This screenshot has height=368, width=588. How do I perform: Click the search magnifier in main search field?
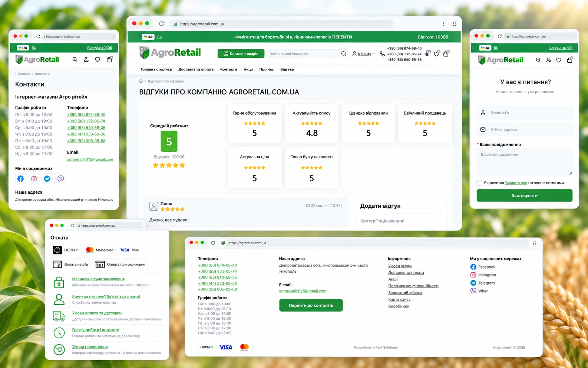click(344, 54)
